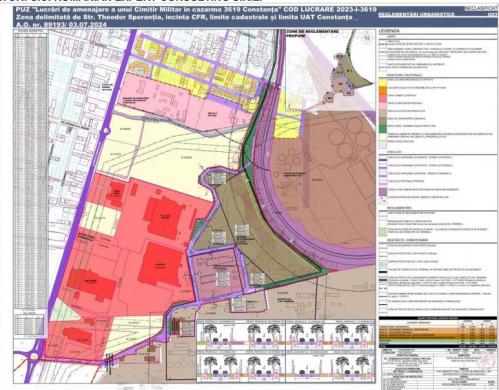Click the north arrow compass symbol

tap(367, 38)
